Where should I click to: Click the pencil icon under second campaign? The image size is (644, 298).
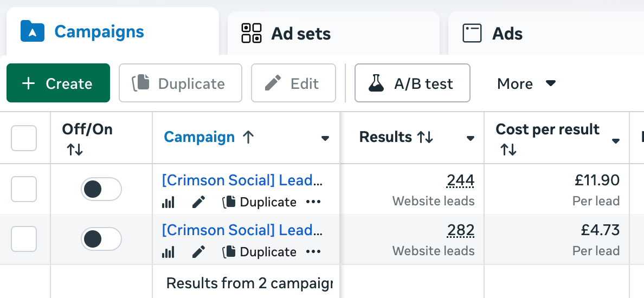click(x=199, y=252)
